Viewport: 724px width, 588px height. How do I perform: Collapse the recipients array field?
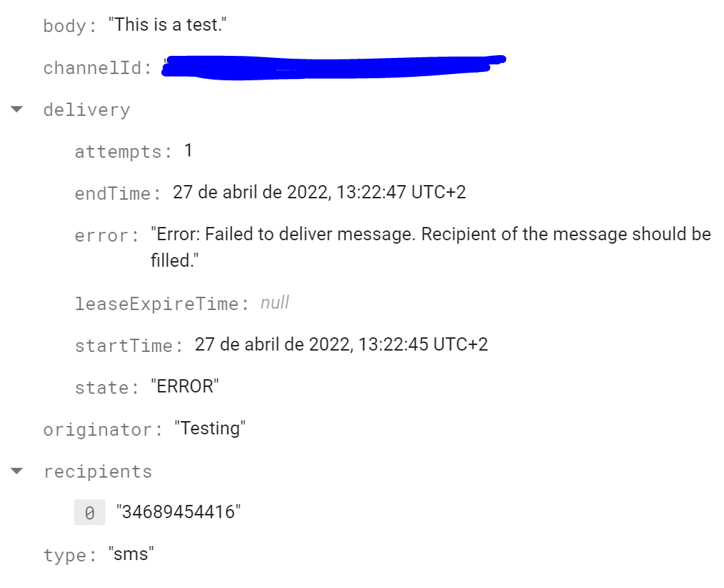point(17,471)
